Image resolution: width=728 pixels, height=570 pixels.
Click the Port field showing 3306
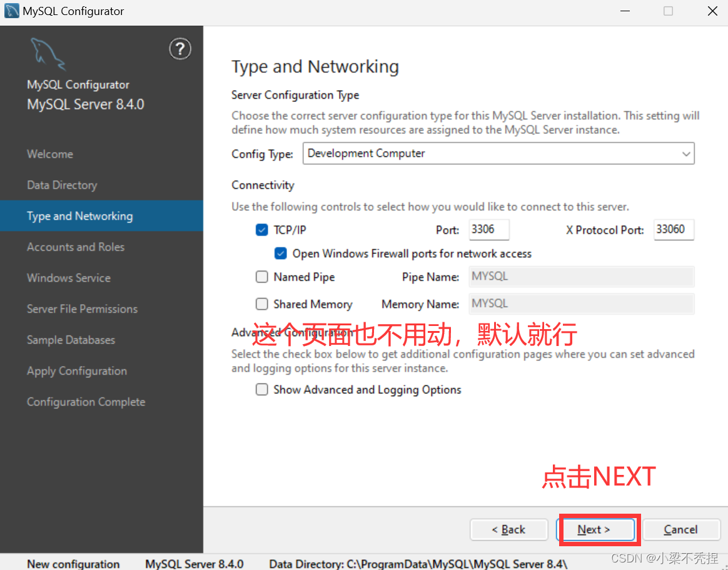[489, 230]
